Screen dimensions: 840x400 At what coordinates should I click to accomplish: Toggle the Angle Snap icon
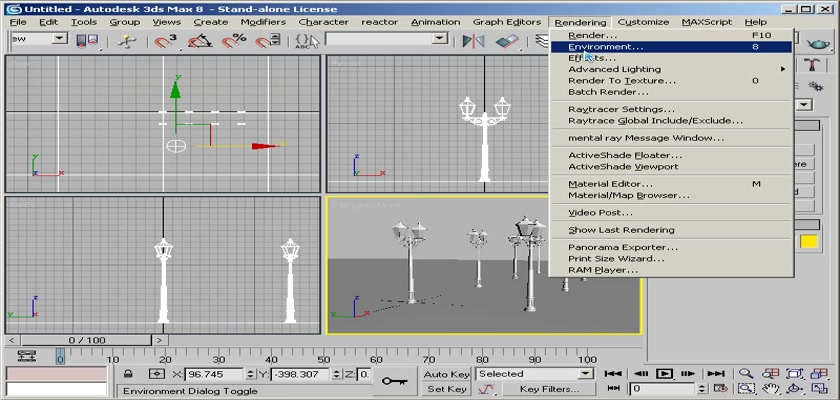199,41
